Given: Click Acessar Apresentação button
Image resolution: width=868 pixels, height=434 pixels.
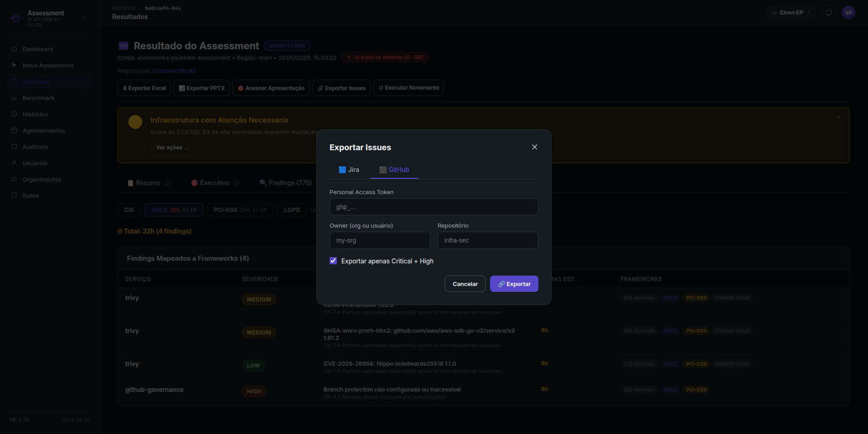Looking at the screenshot, I should coord(271,88).
